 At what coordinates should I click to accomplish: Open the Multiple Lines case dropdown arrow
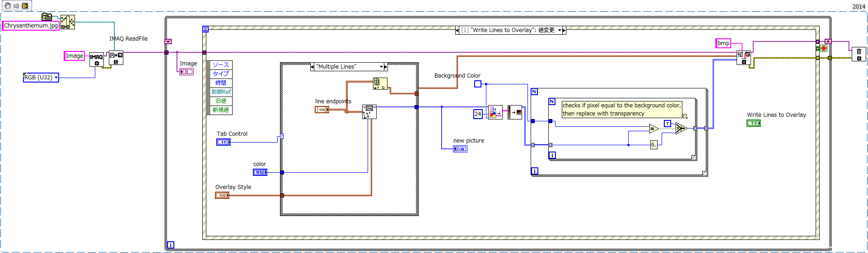pyautogui.click(x=381, y=67)
